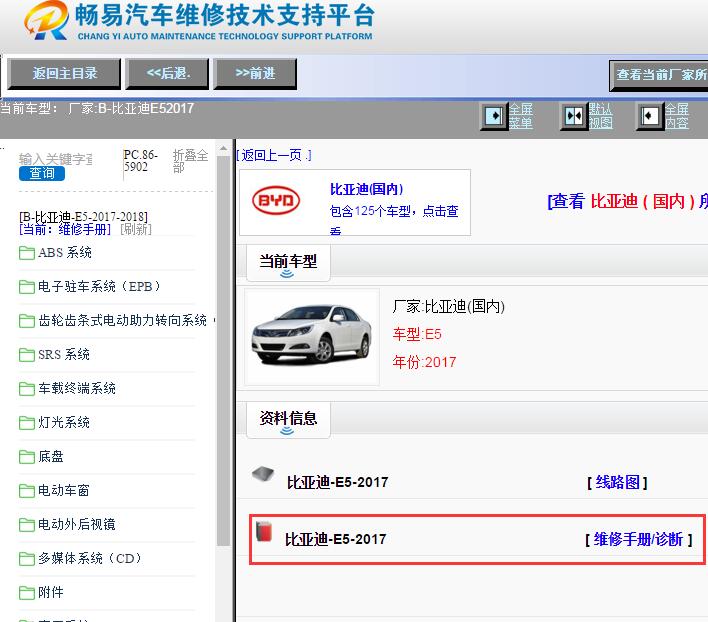Select ABS 系统 tree item text
This screenshot has height=622, width=708.
(65, 253)
